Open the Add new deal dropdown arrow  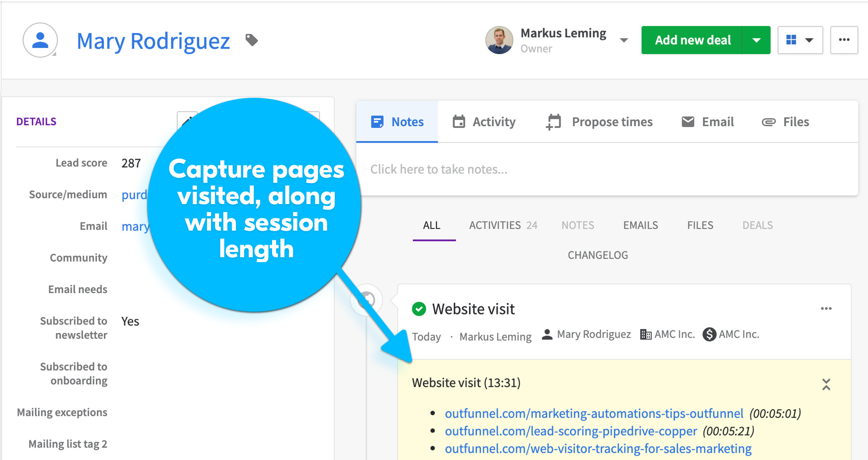coord(757,40)
